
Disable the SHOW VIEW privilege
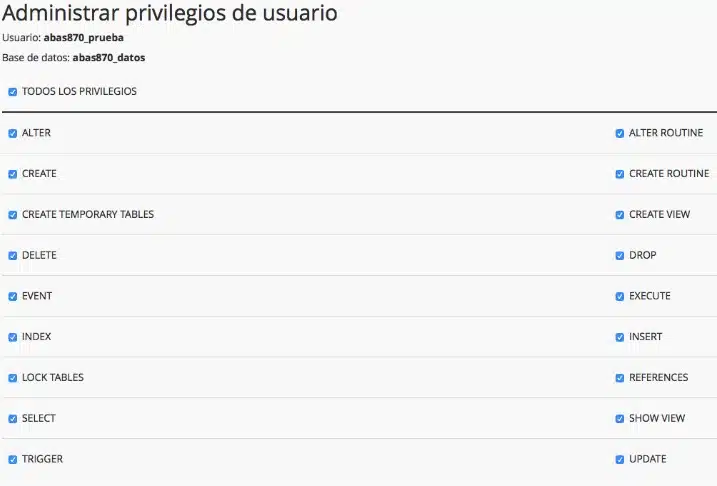(620, 419)
